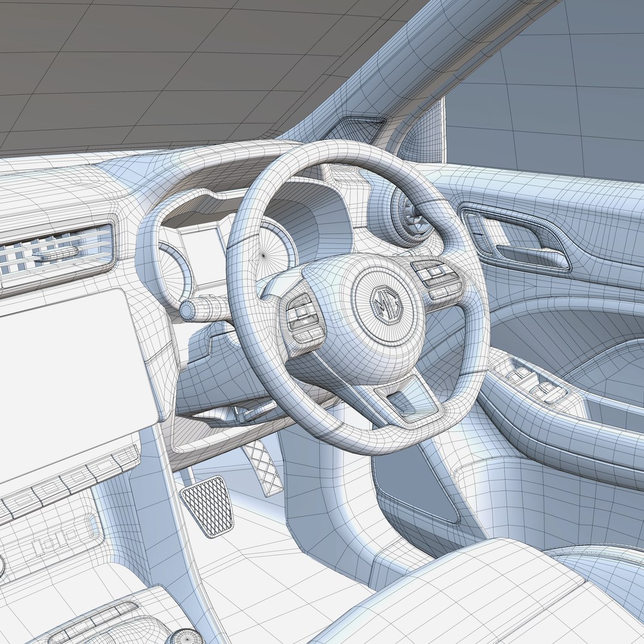Select the instrument cluster center display
The width and height of the screenshot is (644, 644).
(x=202, y=255)
